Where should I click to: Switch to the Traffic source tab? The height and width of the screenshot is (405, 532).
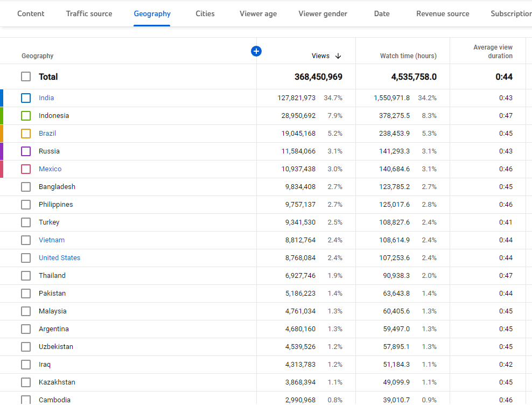(89, 13)
